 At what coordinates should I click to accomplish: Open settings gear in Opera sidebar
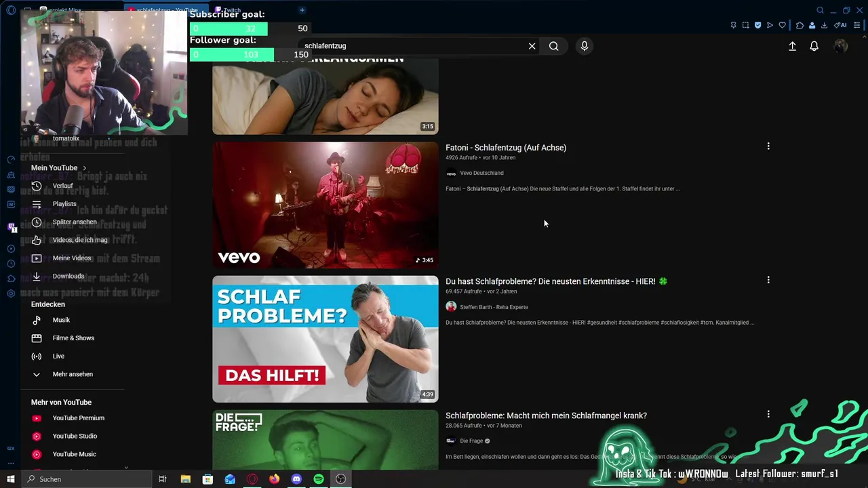point(11,293)
